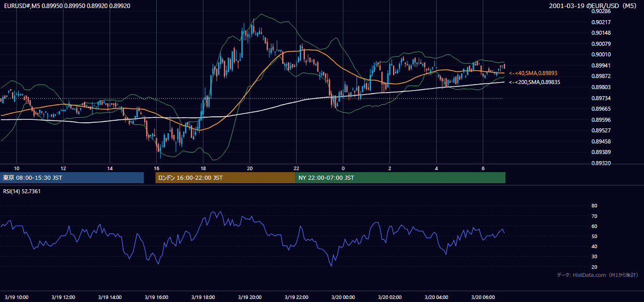This screenshot has width=644, height=302.
Task: Click the HistData.com data source credit
Action: 598,275
